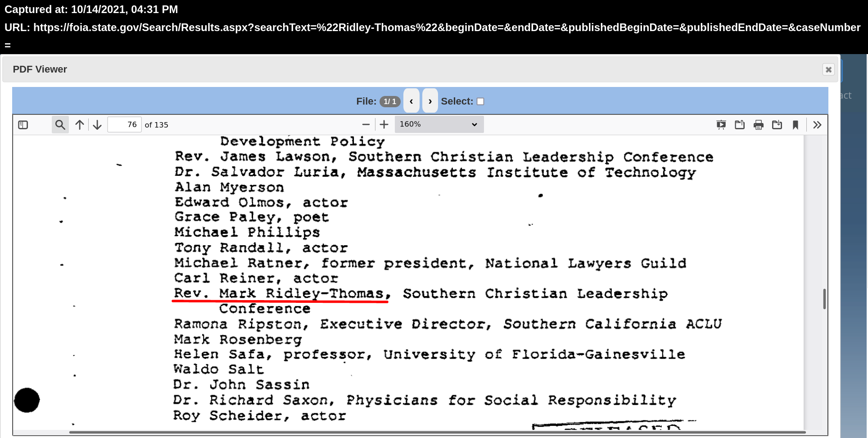Click the line 'Grace Paley, poet'
Screen dimensions: 868x438
252,217
